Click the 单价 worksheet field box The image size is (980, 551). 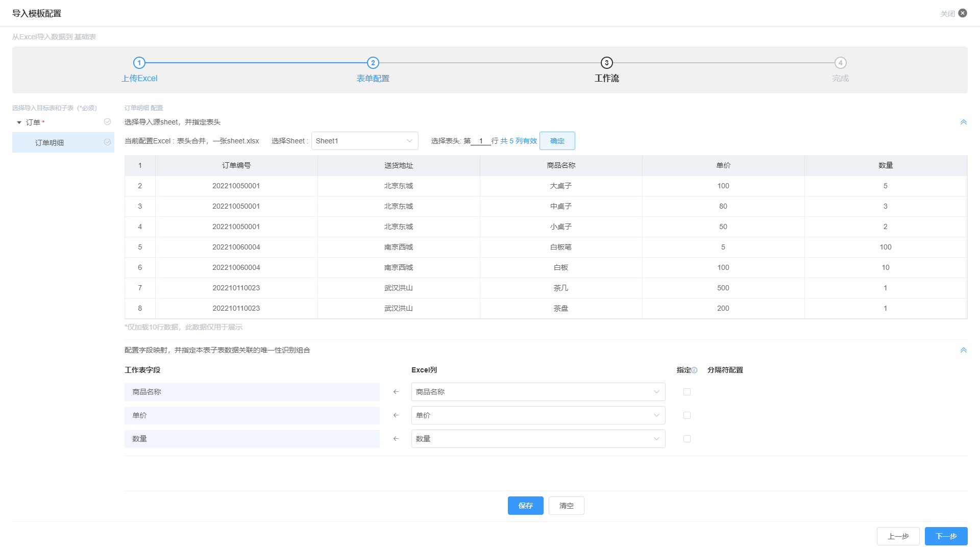pyautogui.click(x=252, y=415)
